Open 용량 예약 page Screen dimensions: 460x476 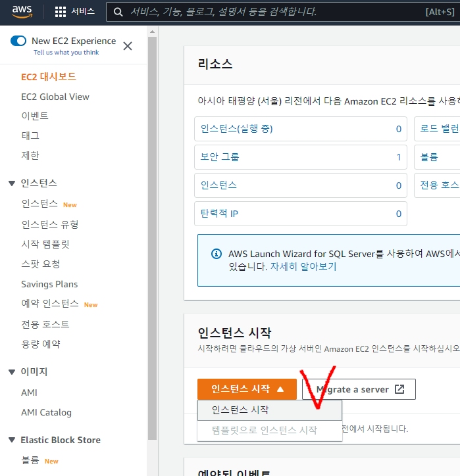(x=40, y=345)
